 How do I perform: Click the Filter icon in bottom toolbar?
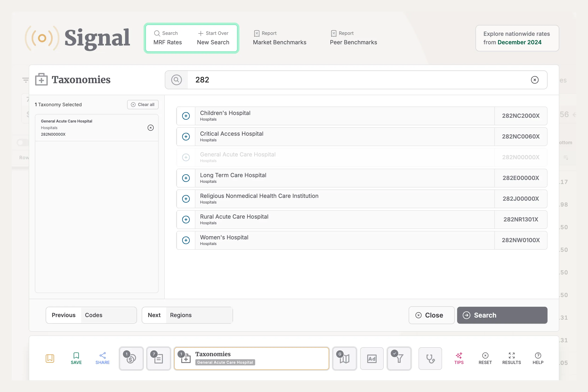pos(399,358)
